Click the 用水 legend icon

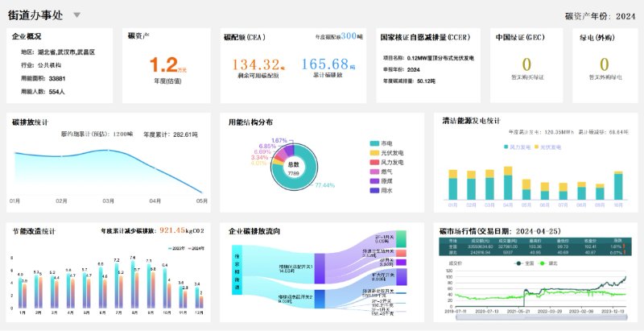click(x=375, y=191)
